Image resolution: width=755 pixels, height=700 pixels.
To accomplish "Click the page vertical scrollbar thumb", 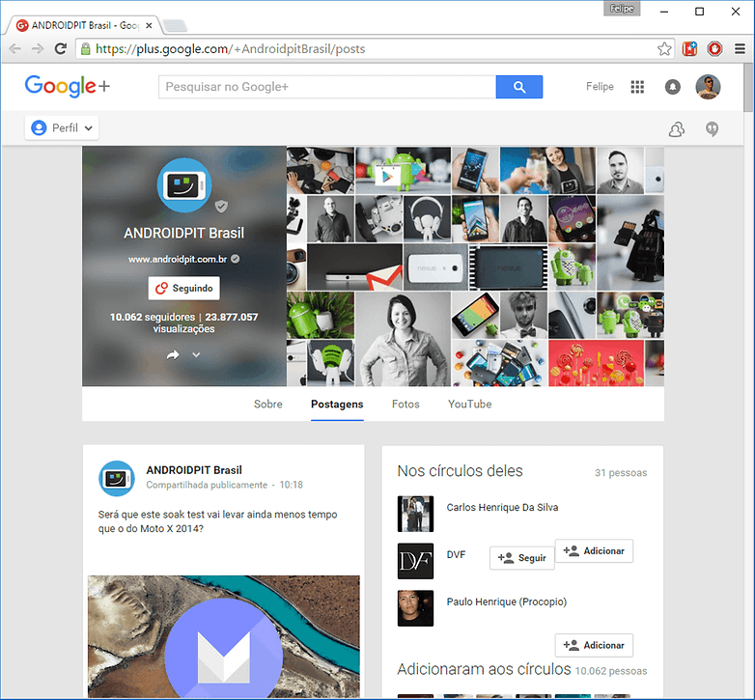I will click(748, 87).
